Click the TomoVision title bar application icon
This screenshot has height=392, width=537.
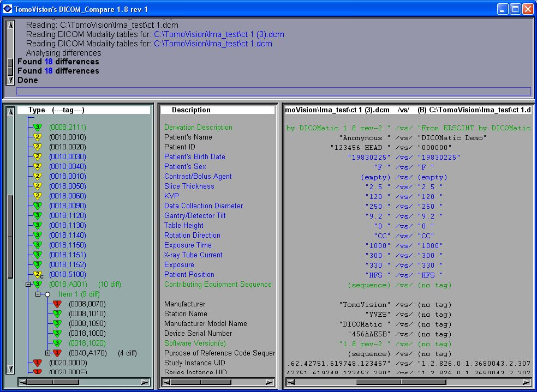pos(7,9)
